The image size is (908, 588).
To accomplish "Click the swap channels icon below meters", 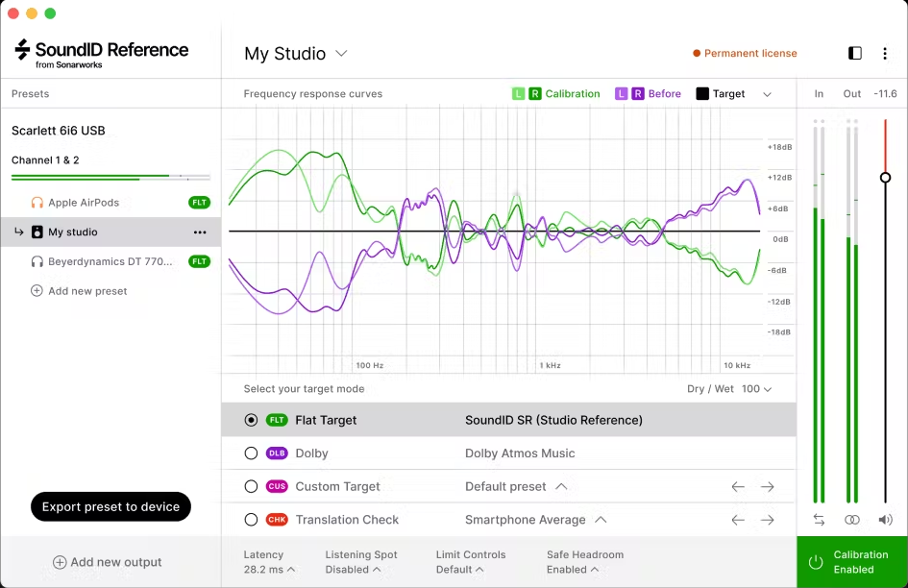I will click(819, 520).
